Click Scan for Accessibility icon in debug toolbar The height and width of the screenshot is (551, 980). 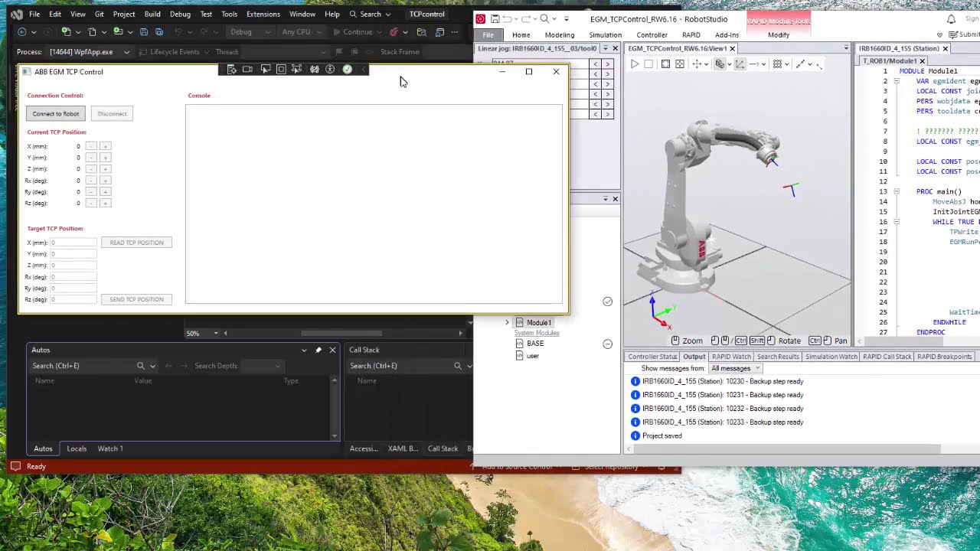point(330,70)
